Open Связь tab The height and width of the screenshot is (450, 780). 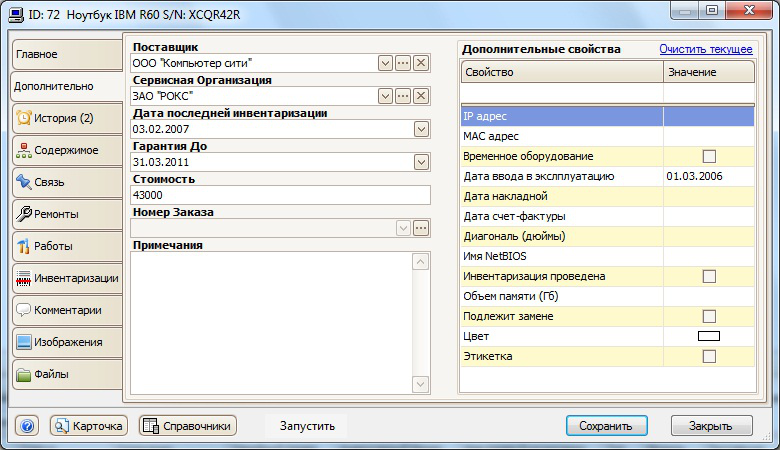[x=67, y=182]
